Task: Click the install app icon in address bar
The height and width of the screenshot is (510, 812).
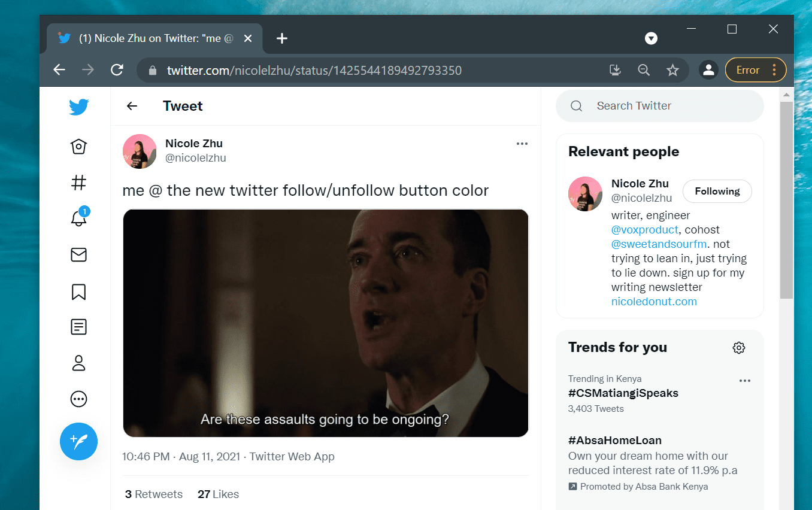Action: click(x=615, y=70)
